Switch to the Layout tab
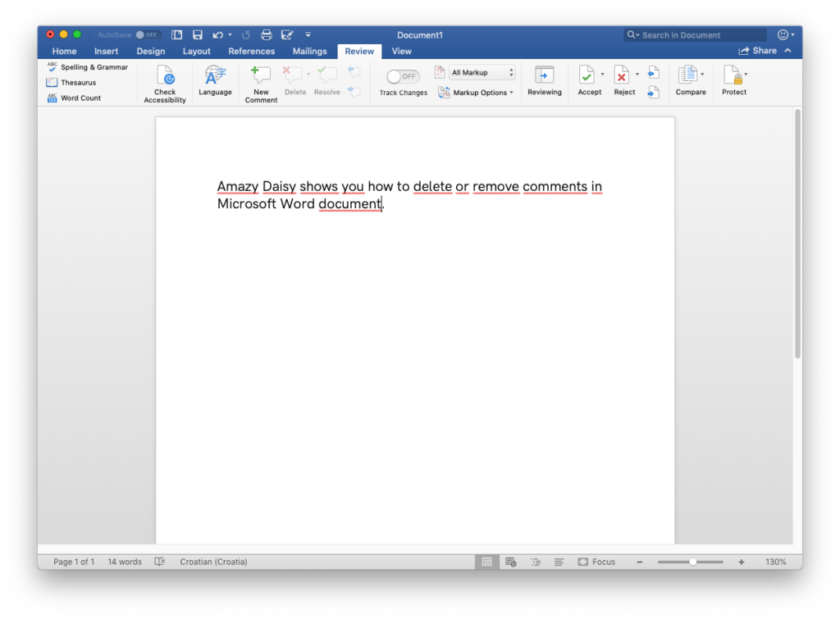The height and width of the screenshot is (619, 840). (196, 51)
